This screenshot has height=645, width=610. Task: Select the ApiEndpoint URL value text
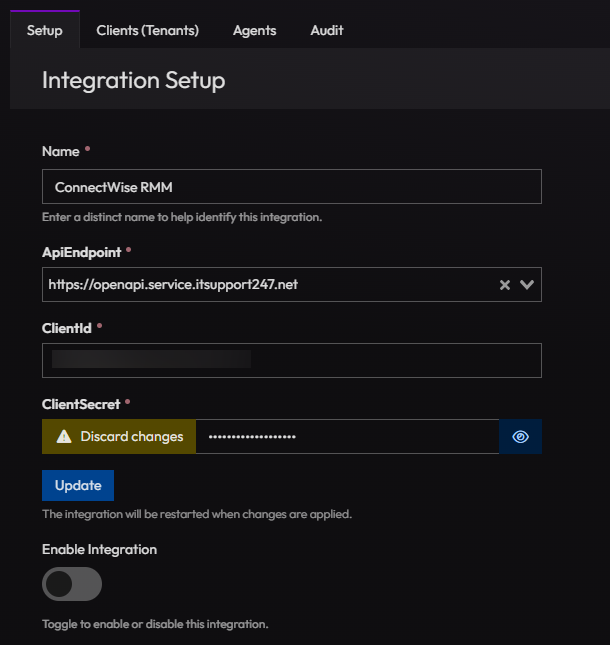point(173,285)
